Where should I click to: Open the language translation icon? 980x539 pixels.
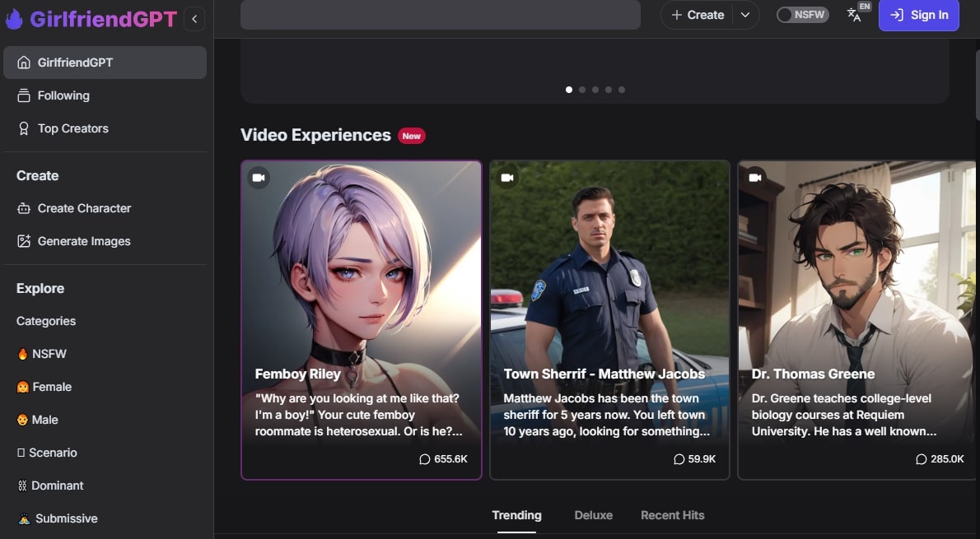(x=854, y=15)
